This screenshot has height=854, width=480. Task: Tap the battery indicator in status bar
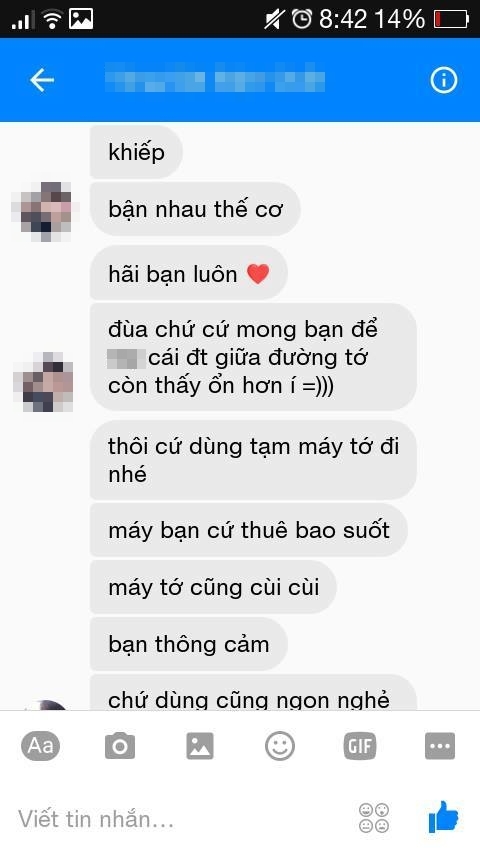tap(452, 20)
